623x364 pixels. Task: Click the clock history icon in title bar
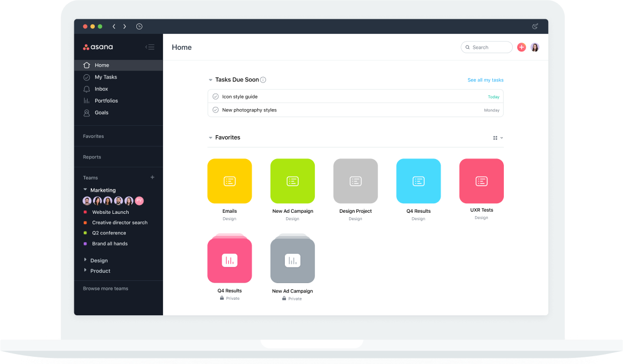pos(139,27)
